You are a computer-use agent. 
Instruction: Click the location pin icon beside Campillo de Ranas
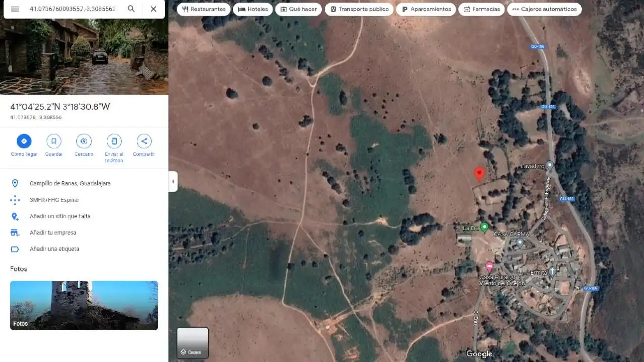pos(15,184)
